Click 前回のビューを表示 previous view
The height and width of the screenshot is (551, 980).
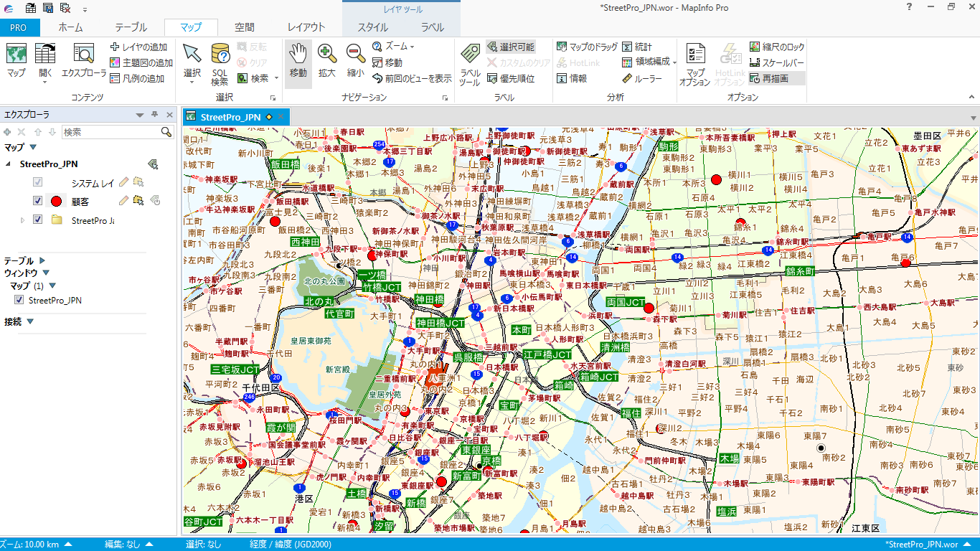412,78
